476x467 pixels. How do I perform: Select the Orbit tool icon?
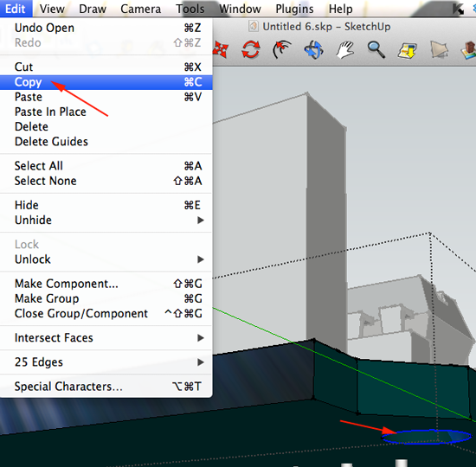point(313,50)
